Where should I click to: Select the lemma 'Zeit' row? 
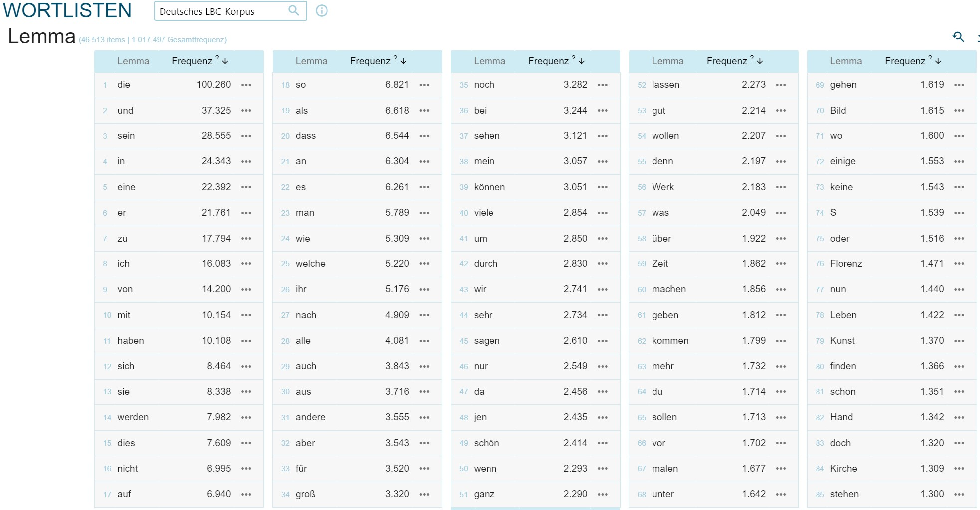[x=713, y=264]
